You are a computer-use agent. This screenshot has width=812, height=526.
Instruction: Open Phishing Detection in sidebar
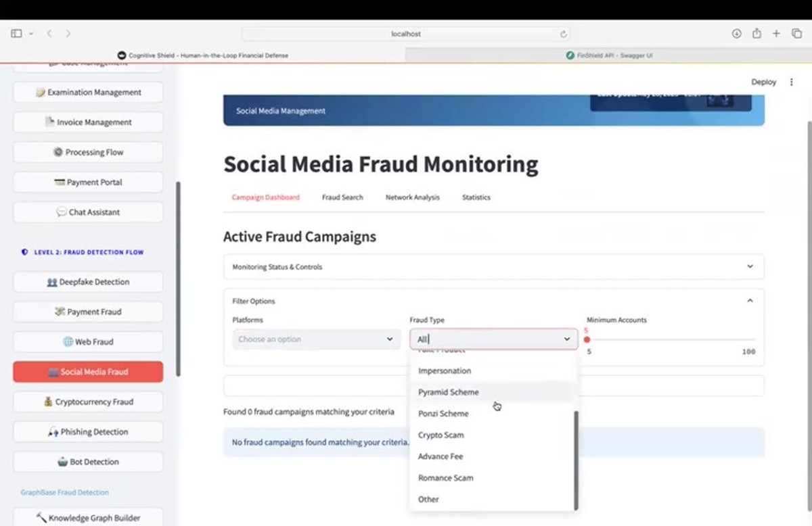click(88, 432)
